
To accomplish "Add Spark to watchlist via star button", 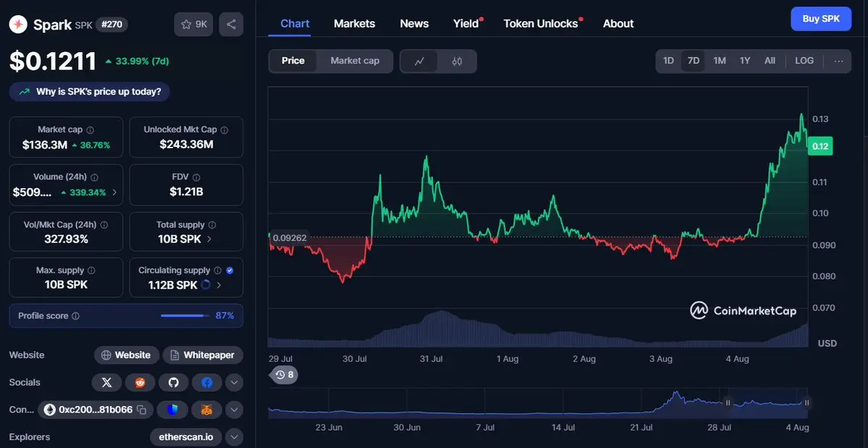I will (x=193, y=25).
